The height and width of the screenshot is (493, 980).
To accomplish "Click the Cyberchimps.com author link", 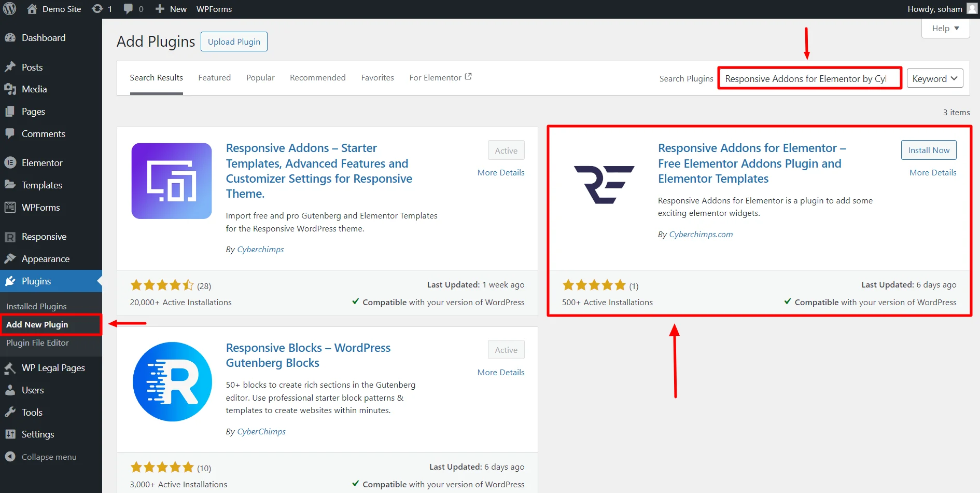I will (701, 235).
